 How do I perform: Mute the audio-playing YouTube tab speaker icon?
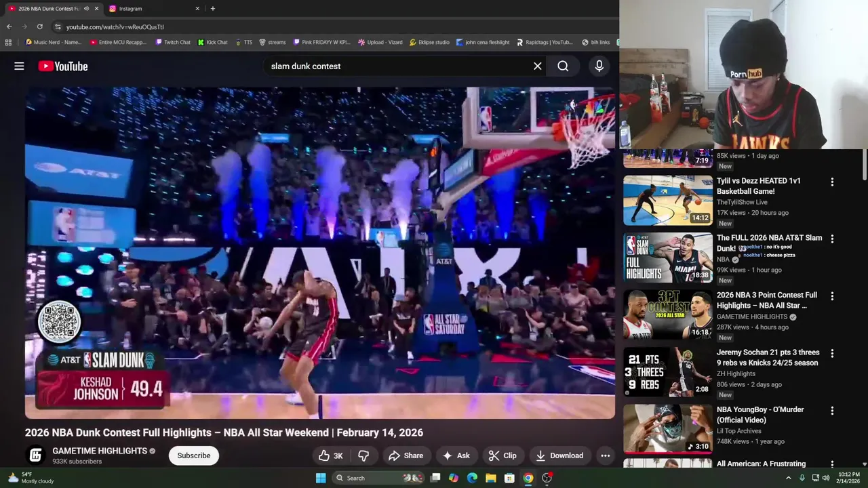(86, 9)
